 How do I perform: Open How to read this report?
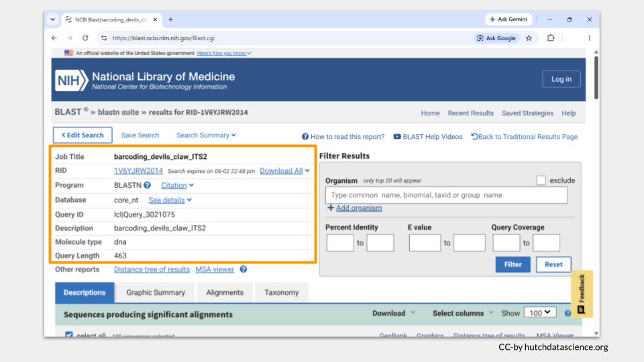tap(343, 137)
